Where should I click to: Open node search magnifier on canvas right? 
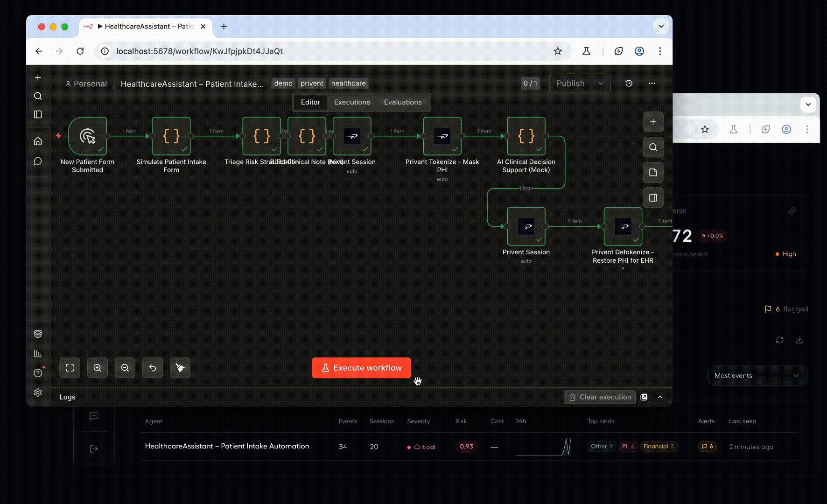653,147
